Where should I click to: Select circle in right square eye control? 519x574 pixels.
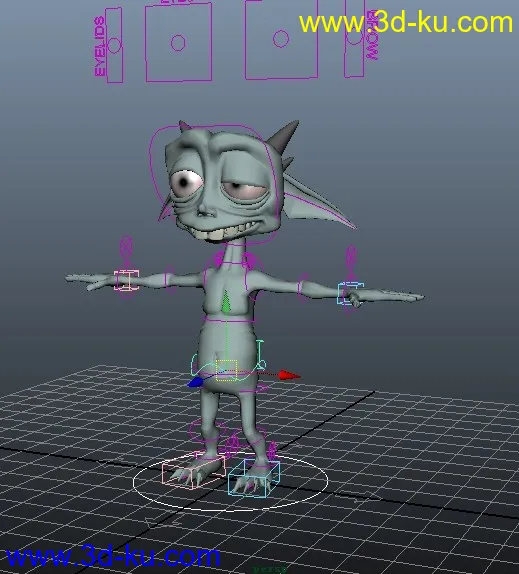click(281, 39)
